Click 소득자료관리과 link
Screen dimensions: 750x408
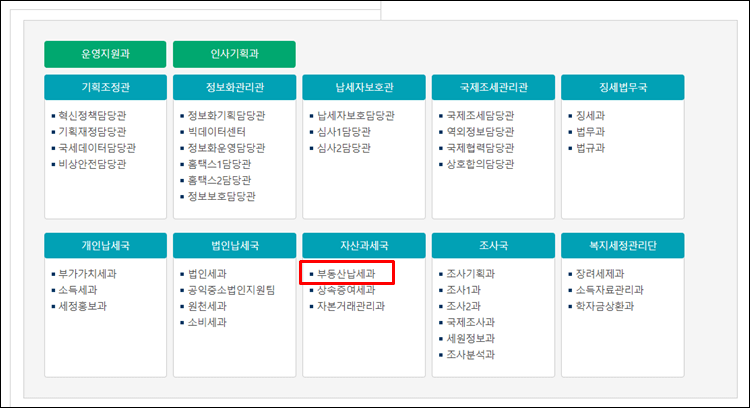click(610, 290)
